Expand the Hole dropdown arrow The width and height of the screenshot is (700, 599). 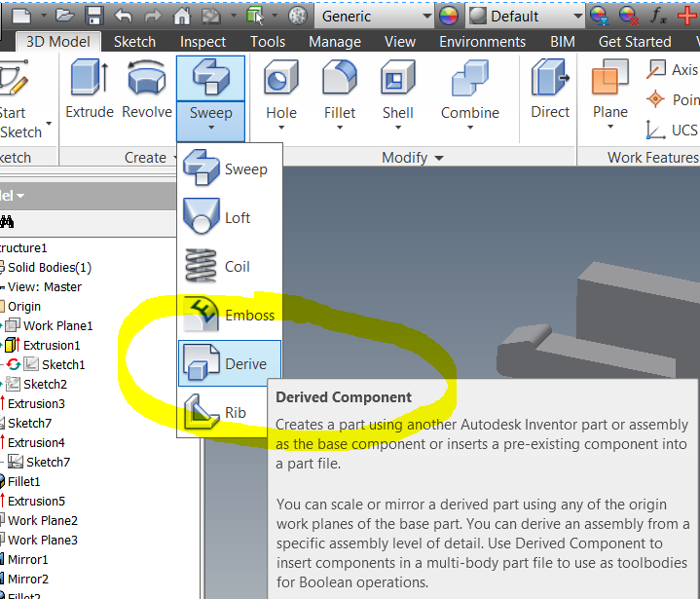(281, 128)
